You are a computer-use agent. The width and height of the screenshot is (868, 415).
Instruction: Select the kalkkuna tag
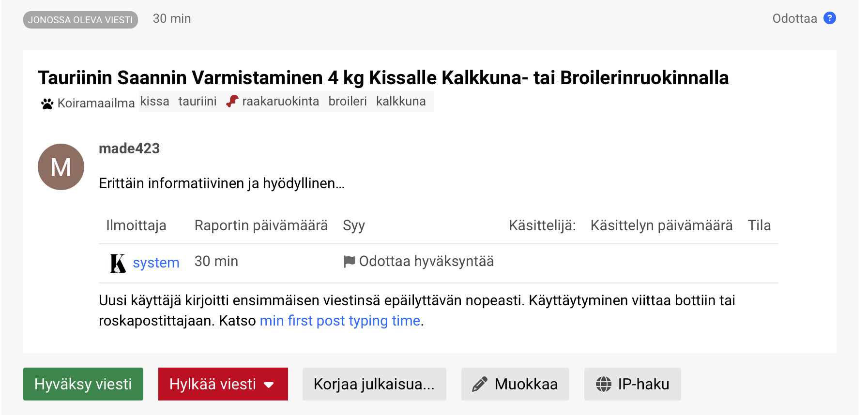point(401,102)
